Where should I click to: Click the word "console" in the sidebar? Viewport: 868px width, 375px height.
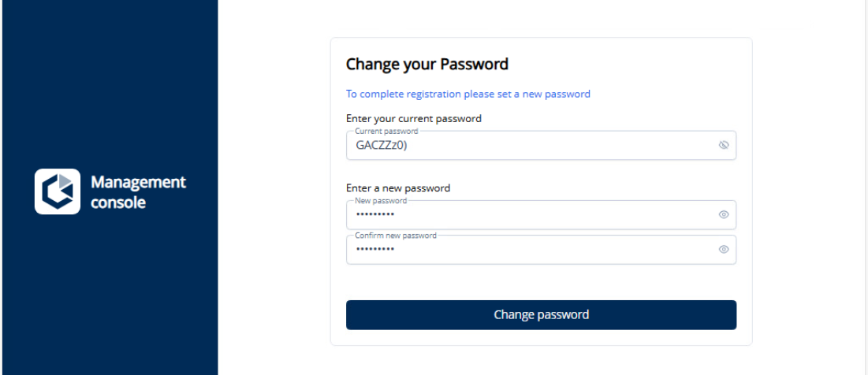pyautogui.click(x=118, y=202)
